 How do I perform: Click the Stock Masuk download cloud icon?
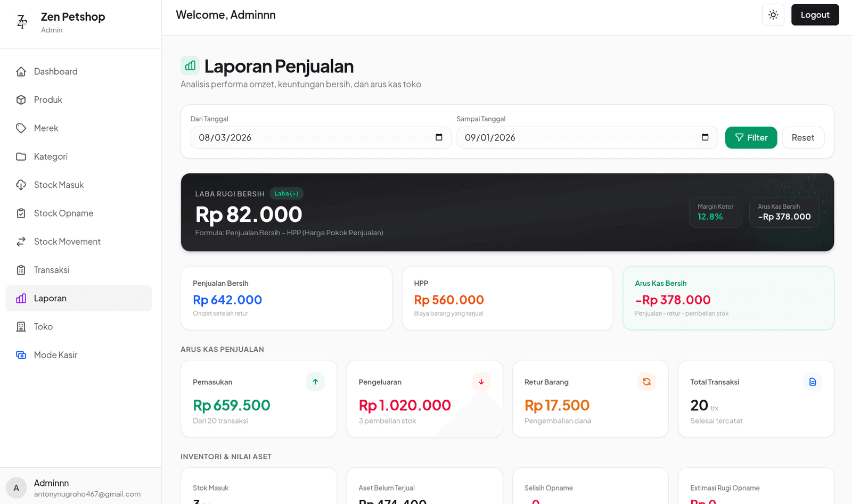tap(21, 185)
